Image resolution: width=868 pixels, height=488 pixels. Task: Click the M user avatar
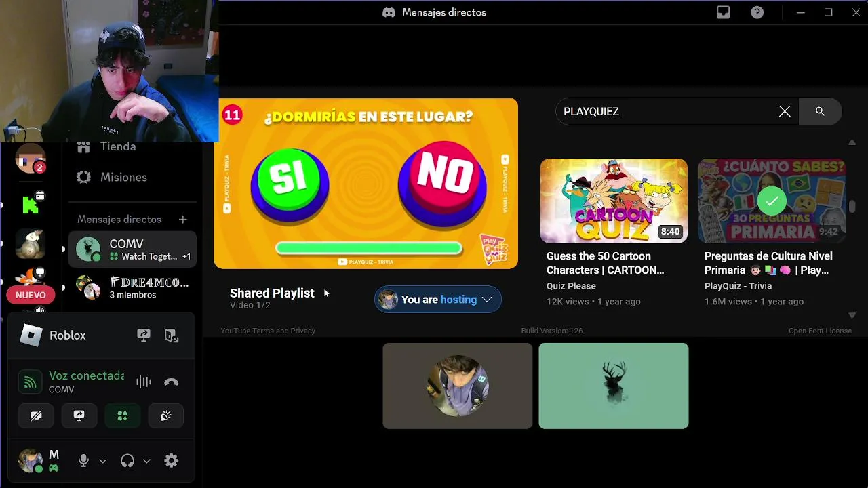click(30, 461)
